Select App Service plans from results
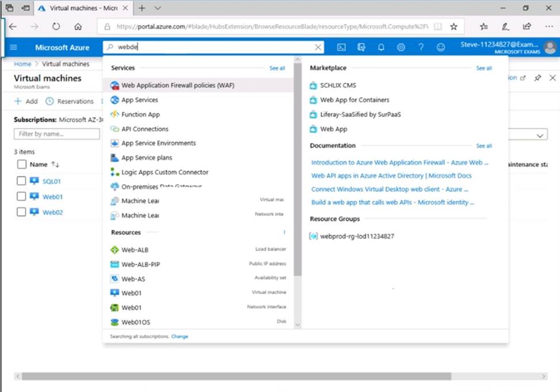560x392 pixels. [x=147, y=157]
